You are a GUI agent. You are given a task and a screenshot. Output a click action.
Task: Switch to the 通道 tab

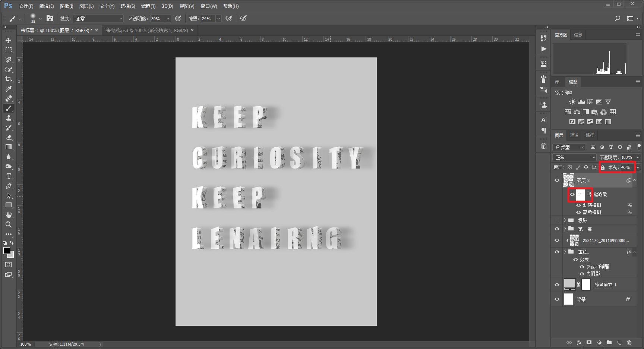[x=574, y=135]
